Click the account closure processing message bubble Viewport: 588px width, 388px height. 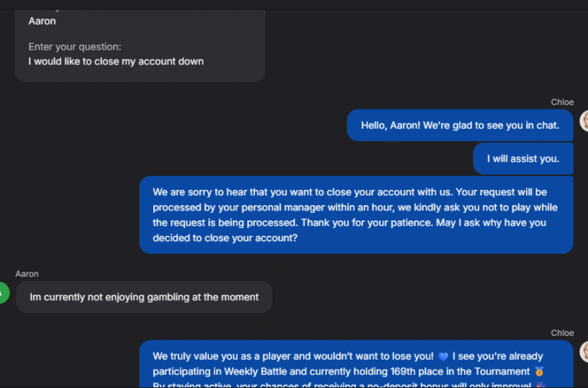[356, 214]
